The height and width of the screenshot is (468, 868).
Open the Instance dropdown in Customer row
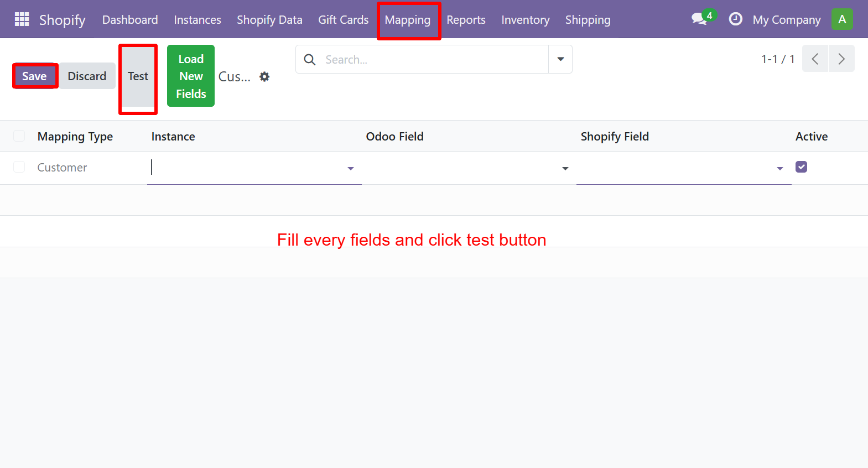(351, 168)
